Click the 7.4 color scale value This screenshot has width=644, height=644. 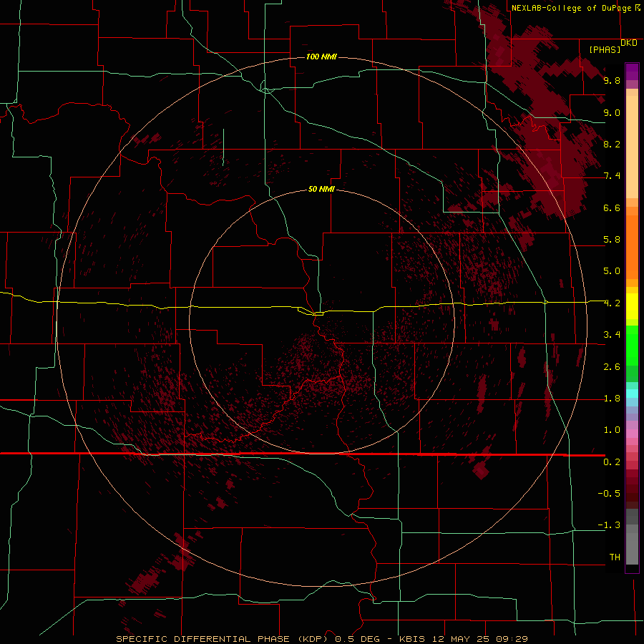click(x=612, y=176)
